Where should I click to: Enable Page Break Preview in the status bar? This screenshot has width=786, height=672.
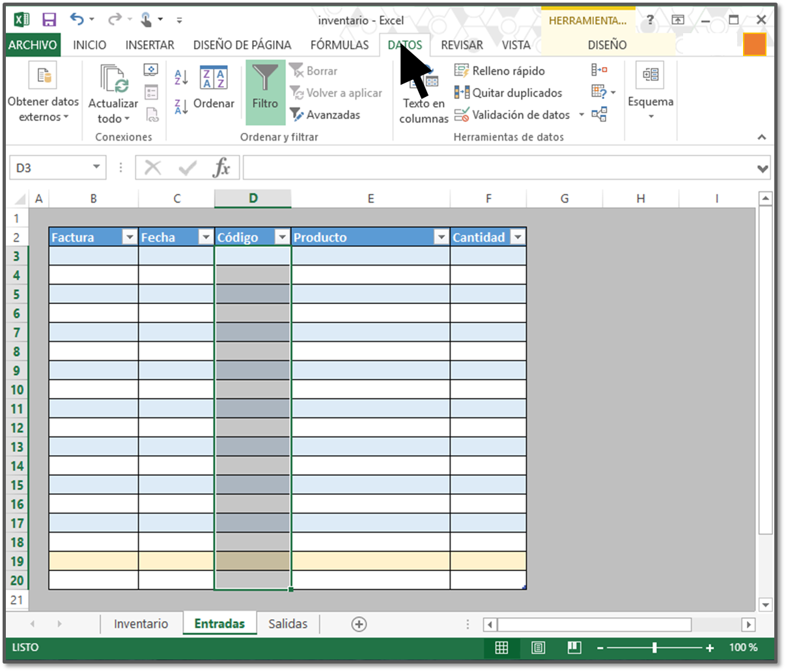[x=574, y=648]
